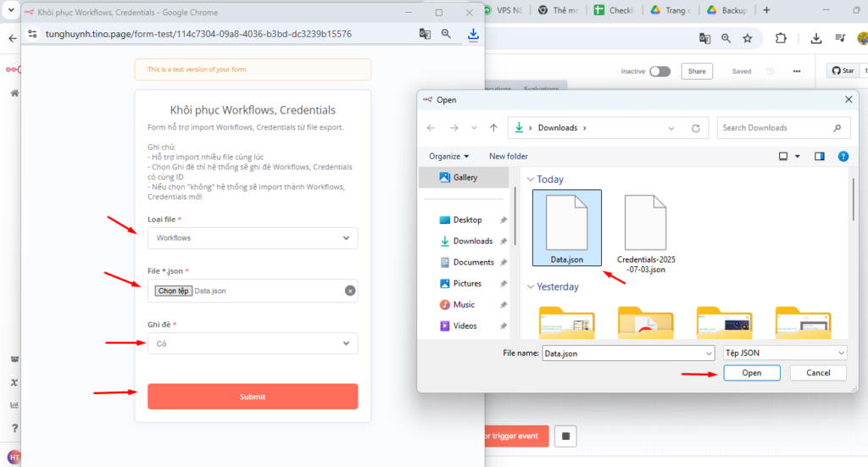Click translate icon in background Chrome address bar
This screenshot has height=467, width=868.
tap(704, 38)
